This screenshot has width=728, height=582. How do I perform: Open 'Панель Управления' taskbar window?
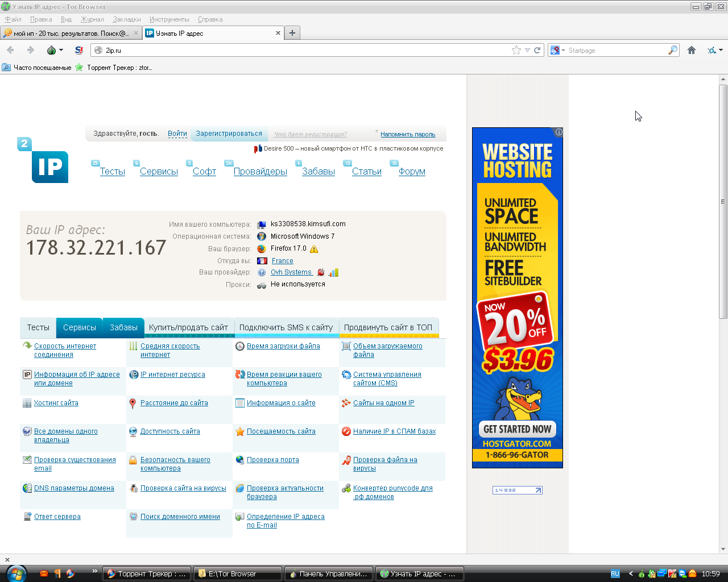pyautogui.click(x=329, y=573)
